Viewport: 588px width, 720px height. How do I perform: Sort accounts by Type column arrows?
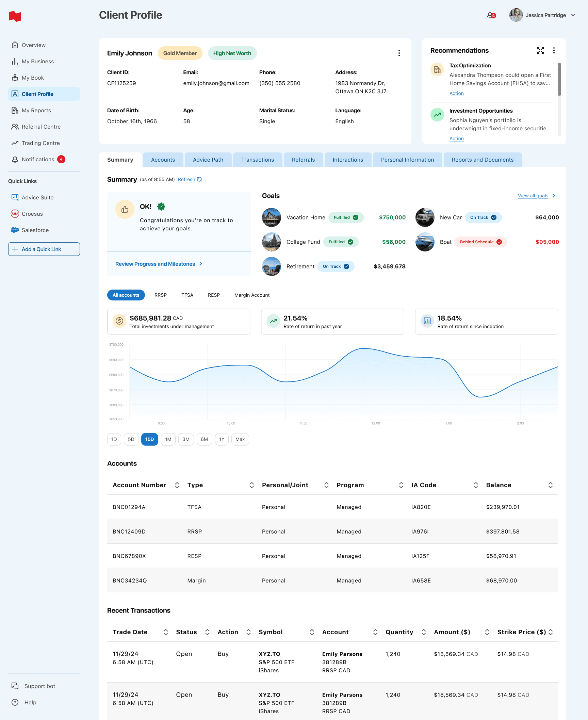pyautogui.click(x=251, y=485)
